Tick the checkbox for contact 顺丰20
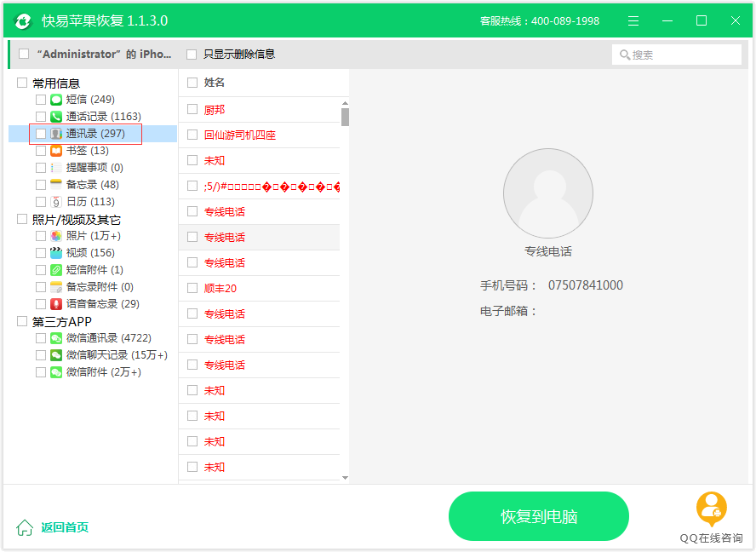 192,288
